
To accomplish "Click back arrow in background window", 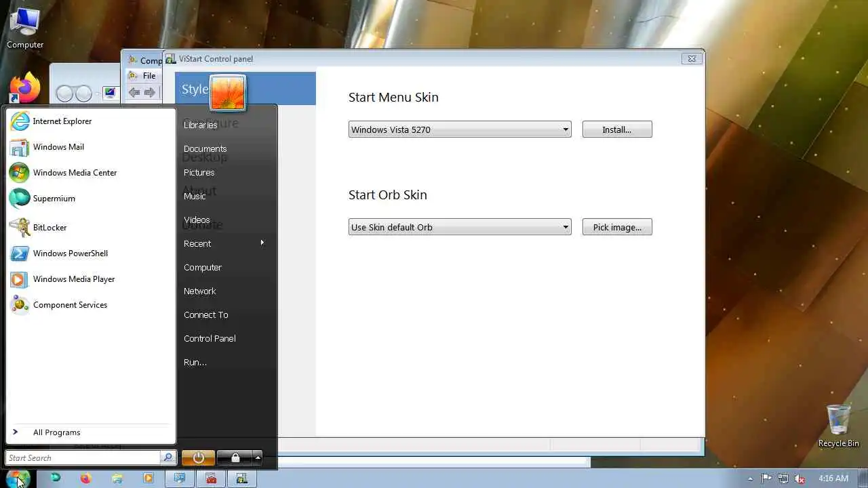I will [x=134, y=92].
